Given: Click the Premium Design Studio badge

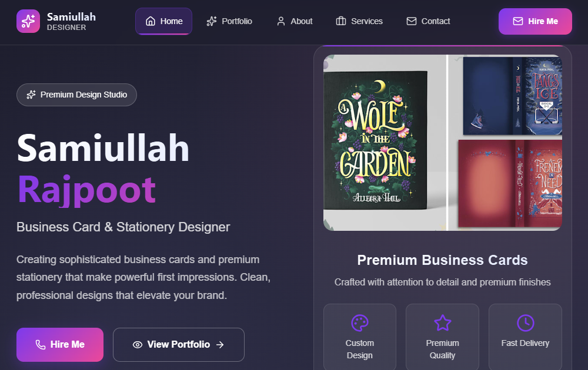Looking at the screenshot, I should point(76,95).
